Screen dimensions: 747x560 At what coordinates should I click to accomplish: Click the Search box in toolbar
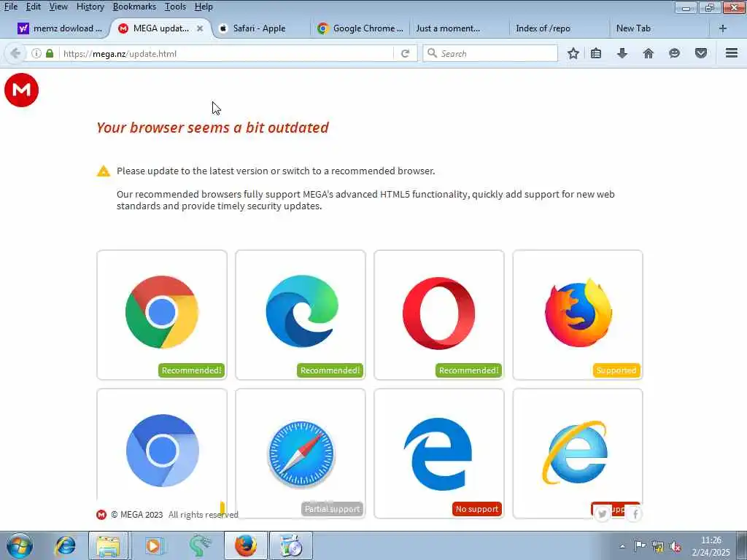(490, 53)
